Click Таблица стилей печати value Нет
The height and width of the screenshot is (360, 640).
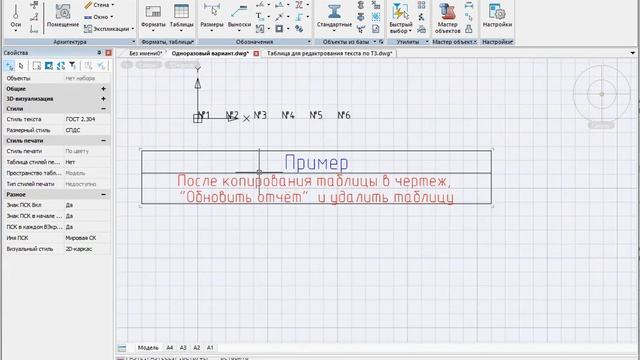click(x=87, y=162)
